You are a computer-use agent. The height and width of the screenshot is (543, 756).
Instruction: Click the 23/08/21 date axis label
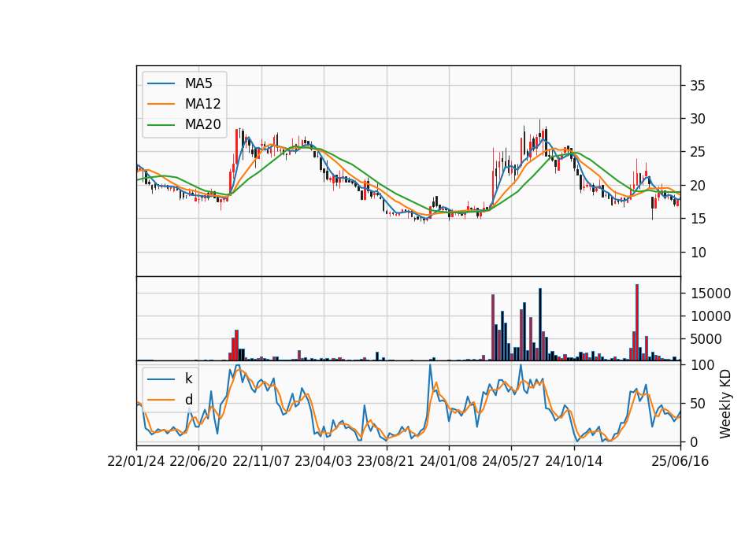coord(386,461)
